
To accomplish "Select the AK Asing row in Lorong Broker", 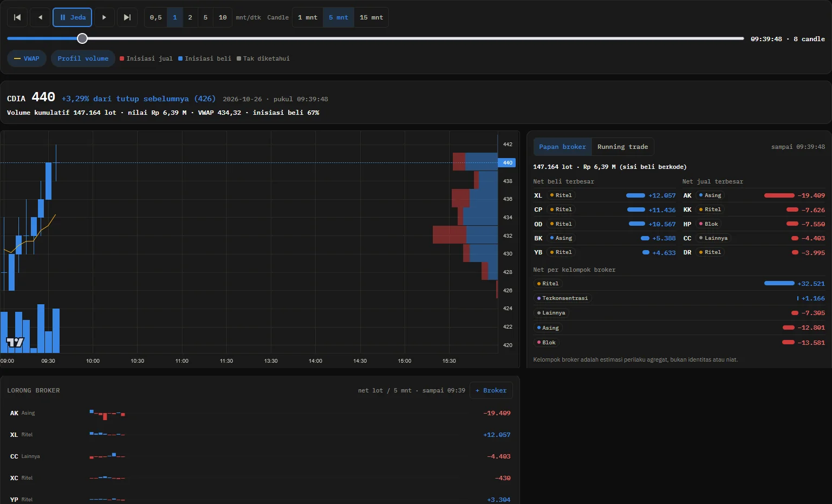I will pyautogui.click(x=260, y=413).
